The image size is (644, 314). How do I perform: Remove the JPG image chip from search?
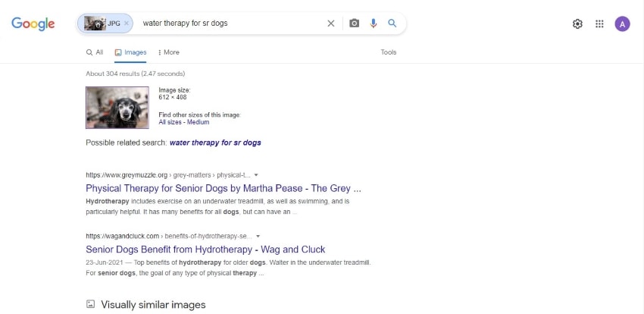coord(127,24)
